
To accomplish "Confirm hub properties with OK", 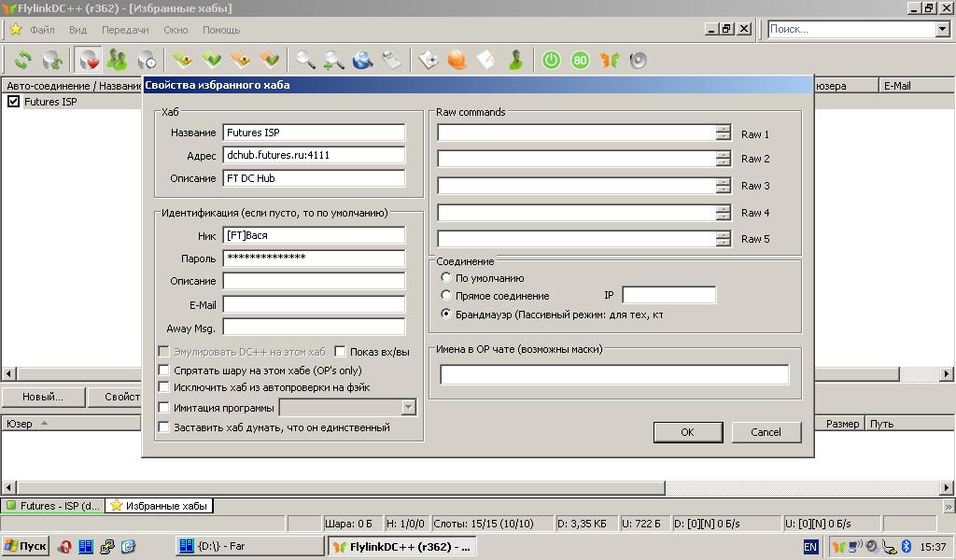I will click(x=688, y=432).
